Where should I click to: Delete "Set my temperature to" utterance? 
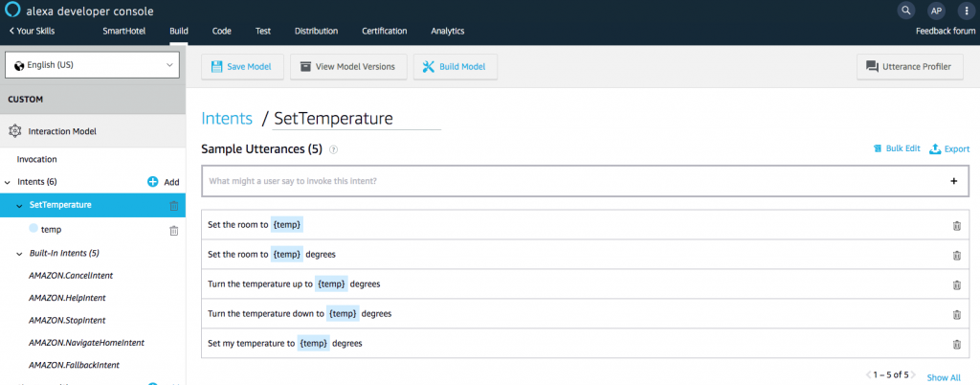(x=956, y=344)
